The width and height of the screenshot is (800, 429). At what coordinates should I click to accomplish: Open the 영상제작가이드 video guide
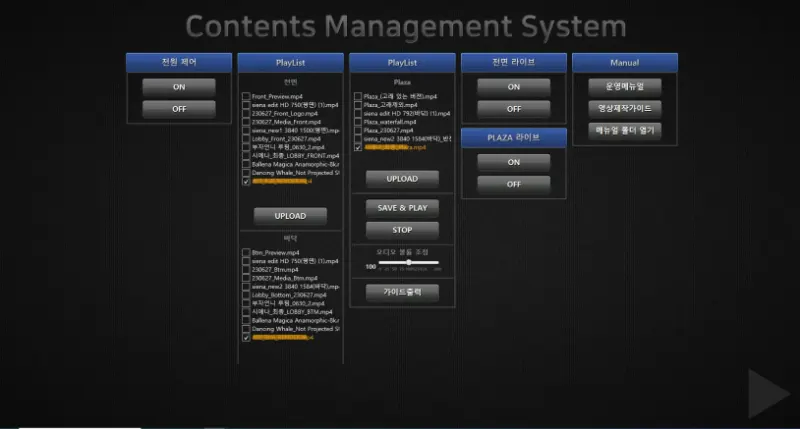point(625,108)
